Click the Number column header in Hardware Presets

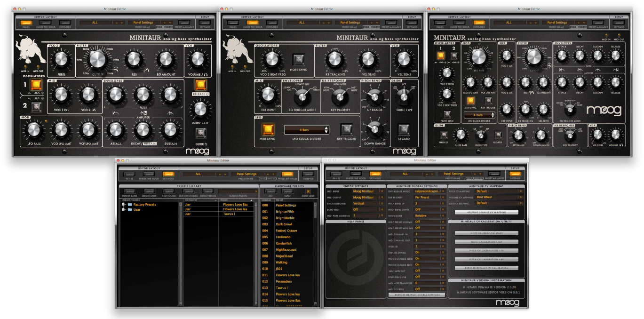[267, 200]
